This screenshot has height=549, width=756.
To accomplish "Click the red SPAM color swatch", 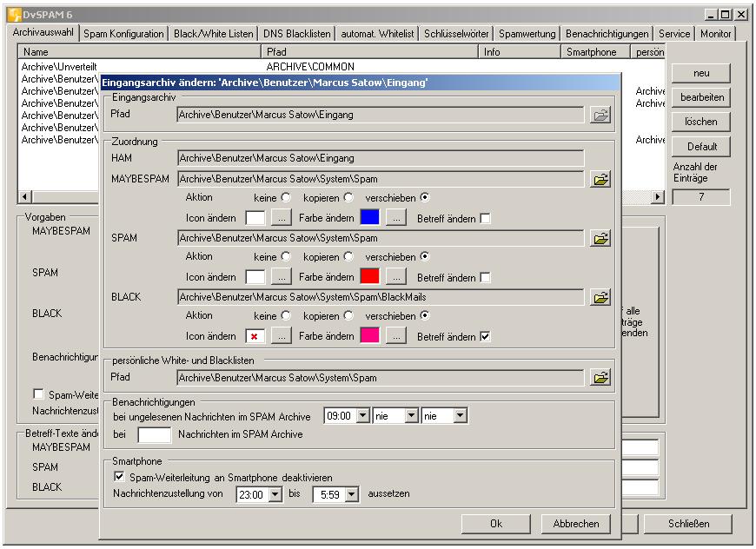I will point(370,276).
